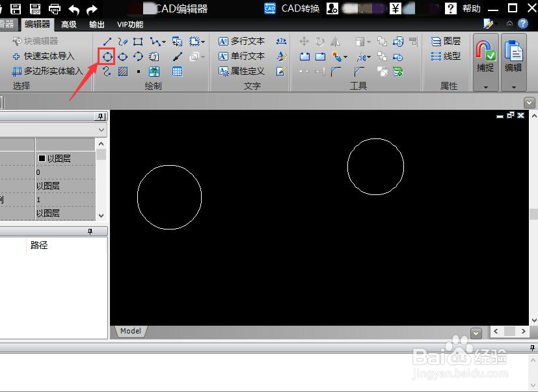This screenshot has height=392, width=538.
Task: Switch to the 编辑器 ribbon tab
Action: click(x=37, y=24)
